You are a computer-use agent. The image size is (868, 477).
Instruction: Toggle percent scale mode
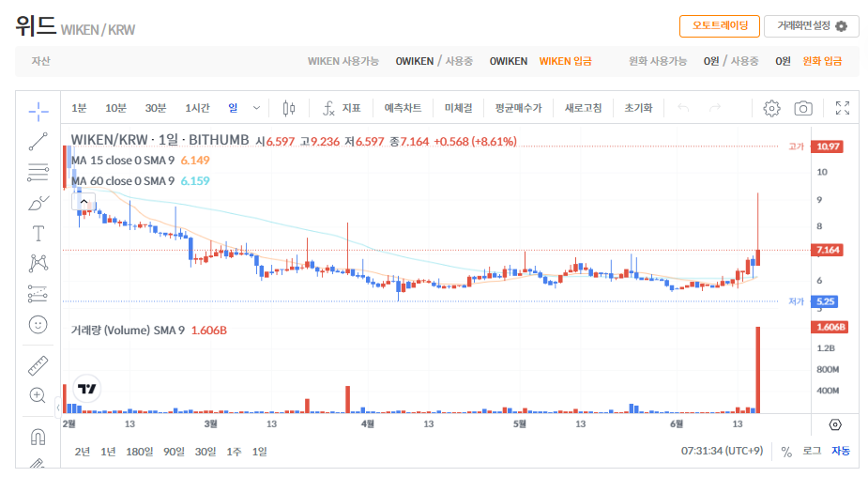pos(786,452)
